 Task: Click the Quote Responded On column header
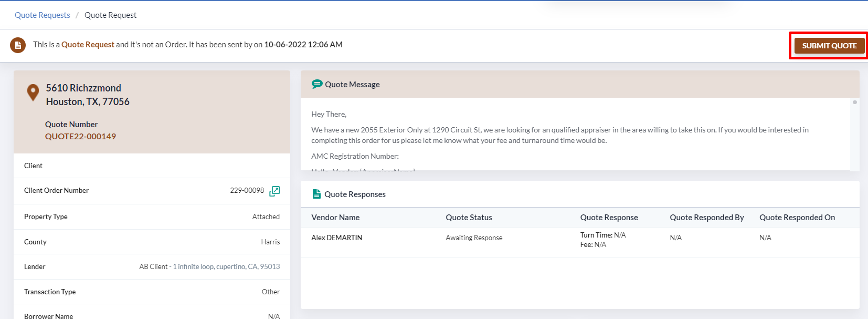tap(797, 218)
